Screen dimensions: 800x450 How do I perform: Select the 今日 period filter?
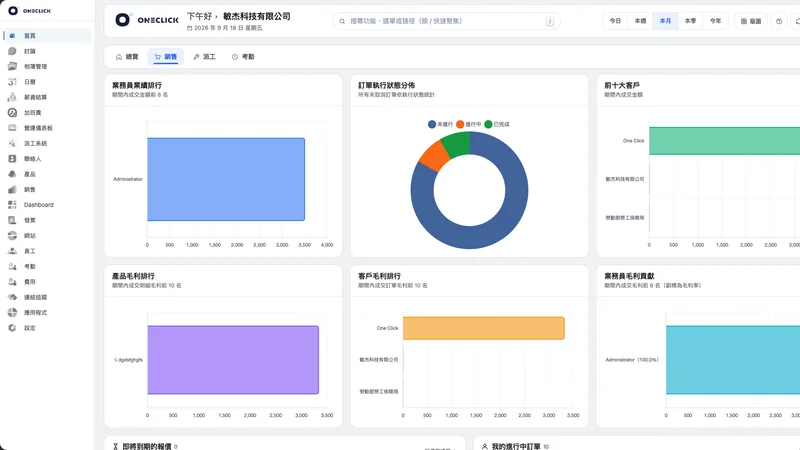[615, 21]
